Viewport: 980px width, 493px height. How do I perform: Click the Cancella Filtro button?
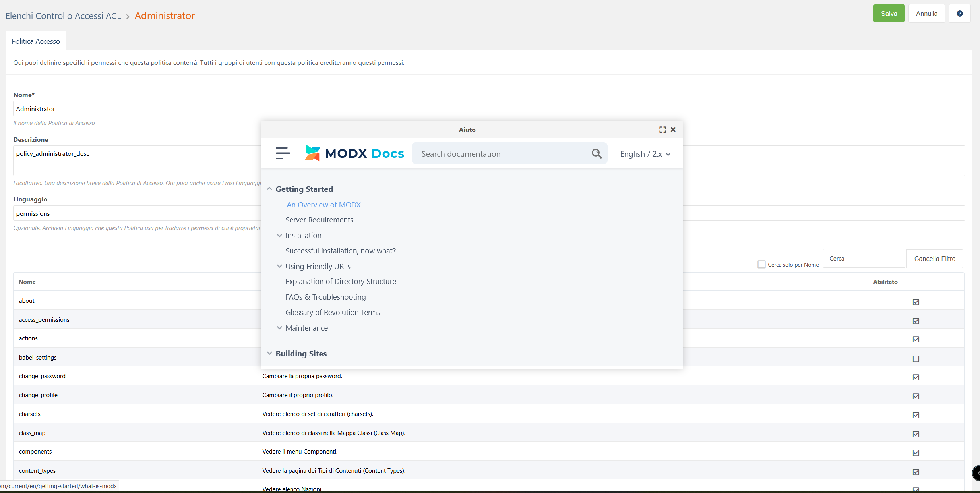934,259
